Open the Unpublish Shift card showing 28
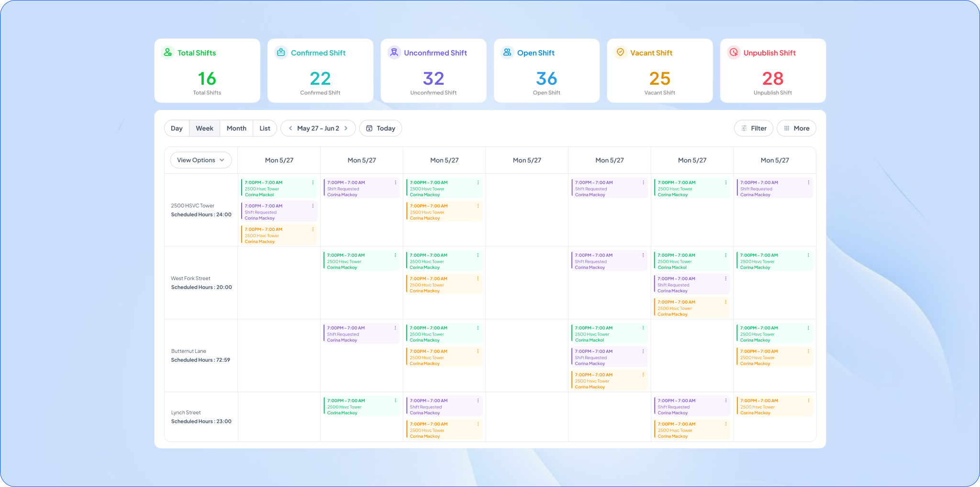 [x=773, y=71]
